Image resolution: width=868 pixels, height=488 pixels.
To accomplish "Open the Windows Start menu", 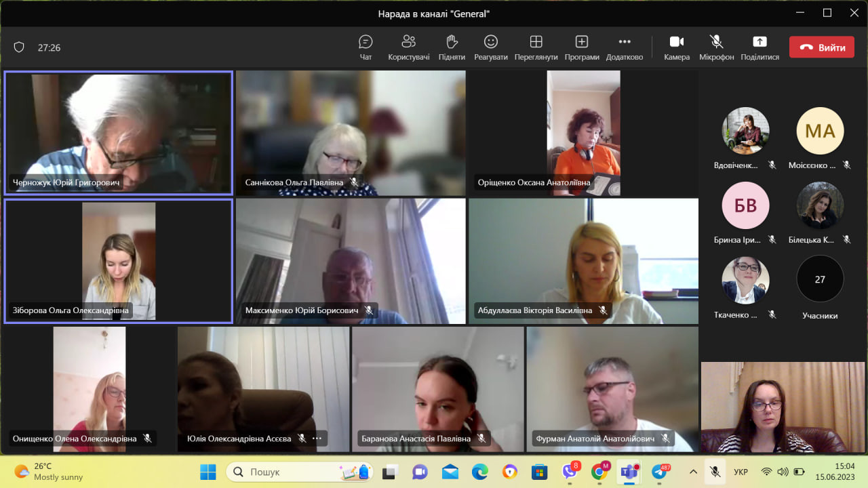I will pyautogui.click(x=208, y=472).
